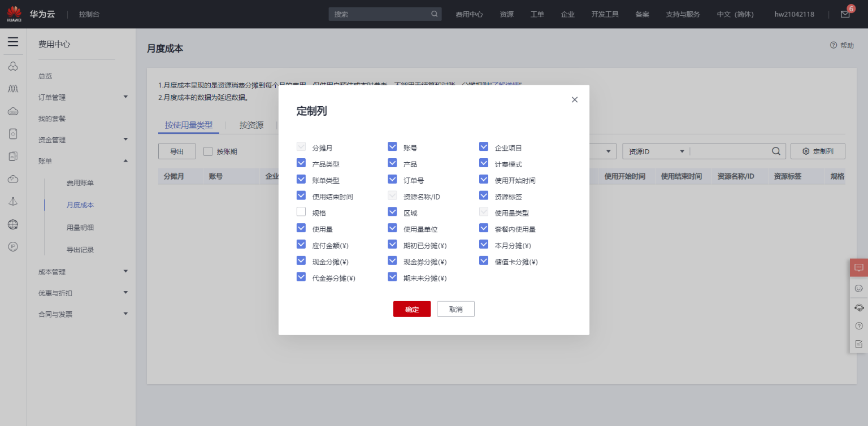Click the cloud server icon in left rail
Viewport: 868px width, 426px height.
coord(13,111)
